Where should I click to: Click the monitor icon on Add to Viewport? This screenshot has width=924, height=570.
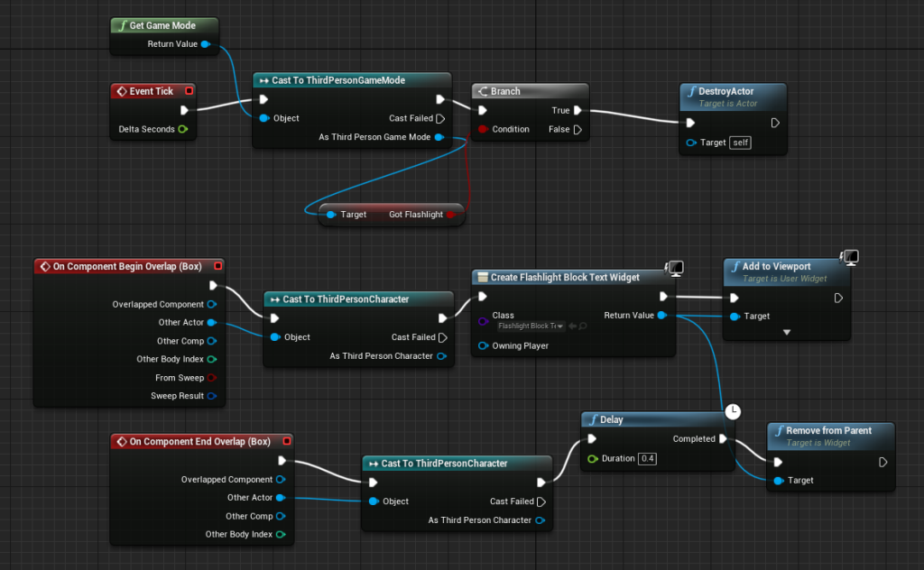coord(847,259)
